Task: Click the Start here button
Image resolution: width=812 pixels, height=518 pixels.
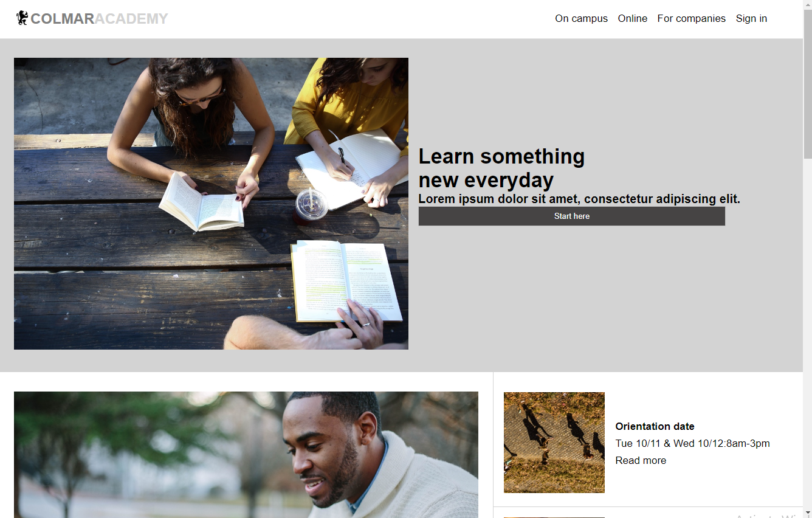Action: pos(572,216)
